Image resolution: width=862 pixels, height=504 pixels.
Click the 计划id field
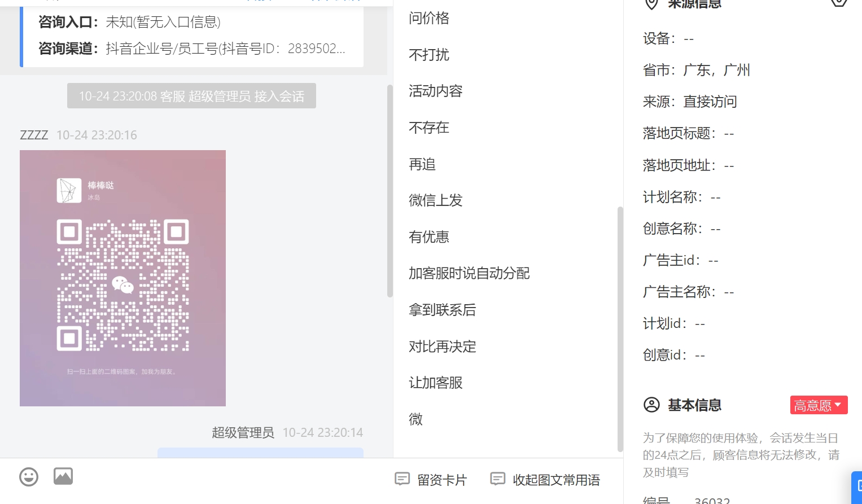pyautogui.click(x=673, y=323)
